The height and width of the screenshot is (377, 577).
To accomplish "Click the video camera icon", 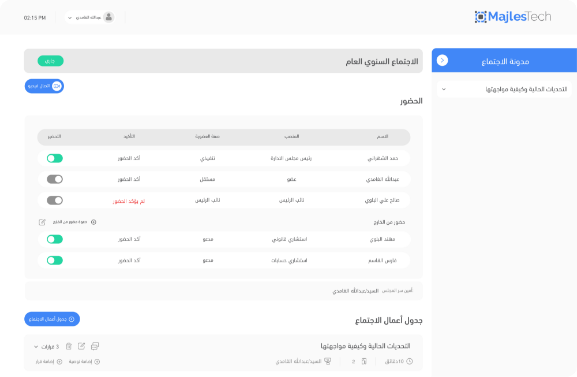I will [x=57, y=86].
